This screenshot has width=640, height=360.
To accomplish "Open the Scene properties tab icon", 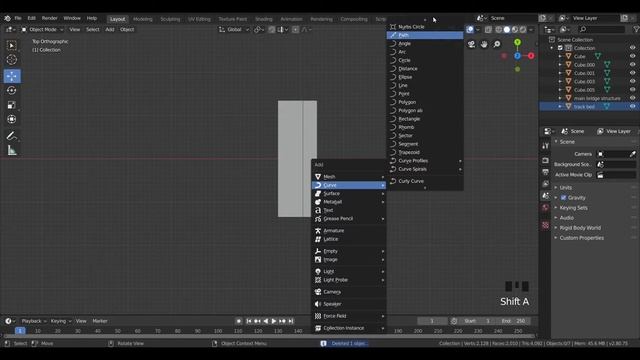I will tap(545, 196).
